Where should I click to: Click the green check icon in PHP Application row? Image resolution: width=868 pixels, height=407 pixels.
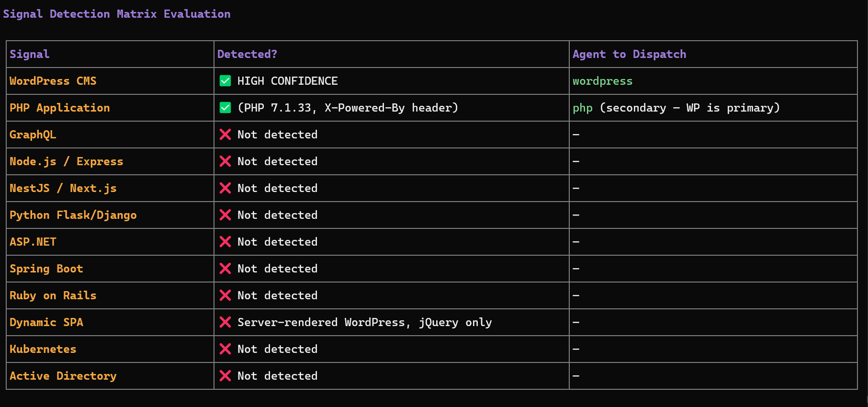225,108
